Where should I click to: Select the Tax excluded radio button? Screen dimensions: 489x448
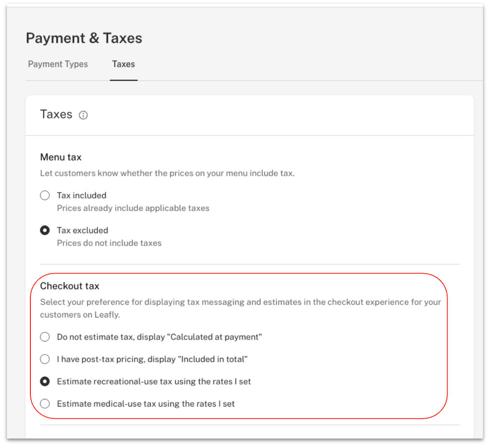tap(45, 230)
